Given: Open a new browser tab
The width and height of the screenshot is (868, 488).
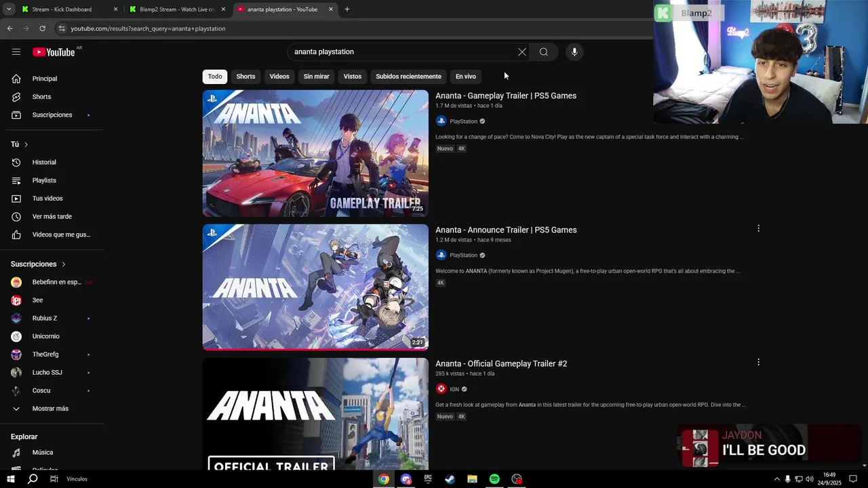Looking at the screenshot, I should [x=347, y=9].
